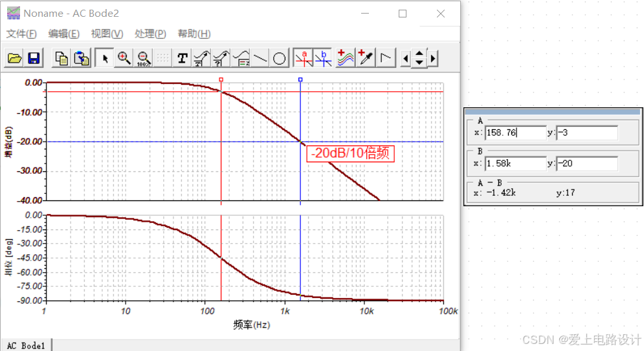Select the -20dB/10倍频 annotation label

pos(350,153)
